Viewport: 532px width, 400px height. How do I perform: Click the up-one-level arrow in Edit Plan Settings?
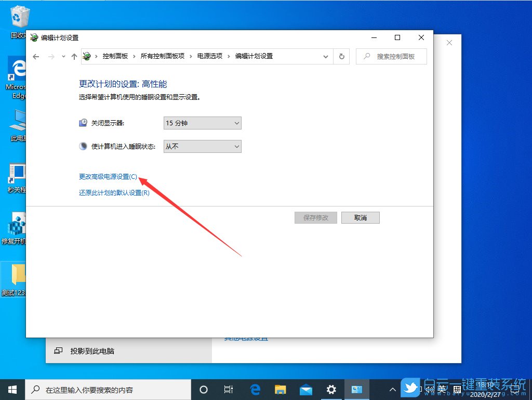coord(74,56)
